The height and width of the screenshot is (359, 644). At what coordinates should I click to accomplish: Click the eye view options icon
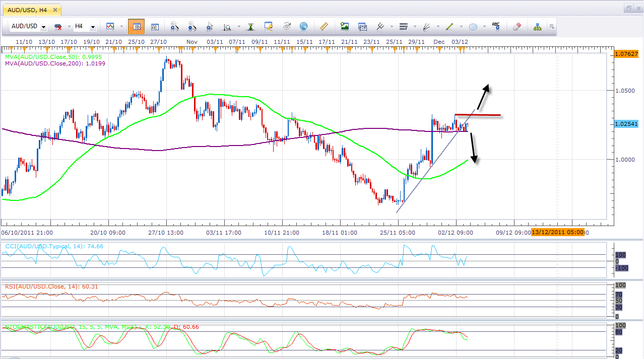287,27
